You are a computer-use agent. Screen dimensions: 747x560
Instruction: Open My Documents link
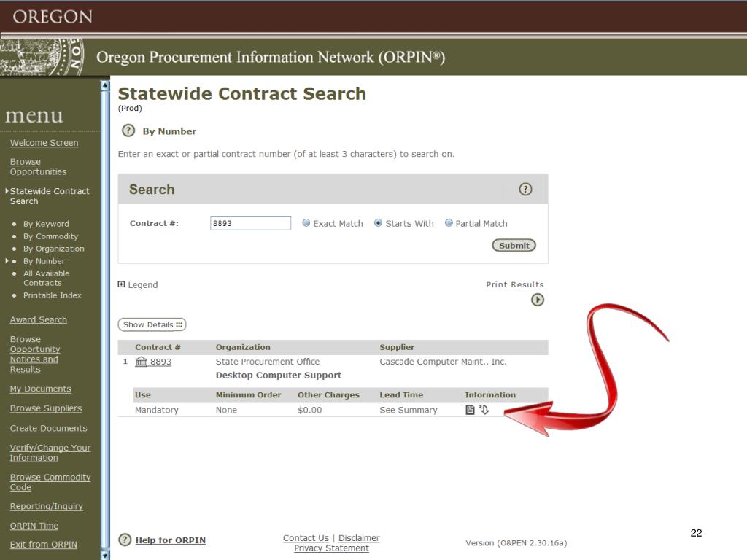click(41, 389)
